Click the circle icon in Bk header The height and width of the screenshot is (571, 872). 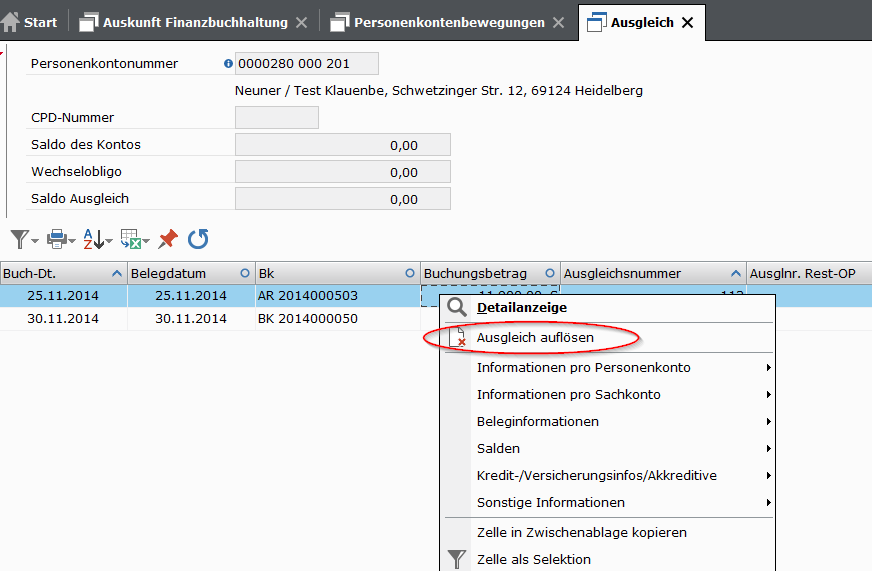tap(410, 273)
